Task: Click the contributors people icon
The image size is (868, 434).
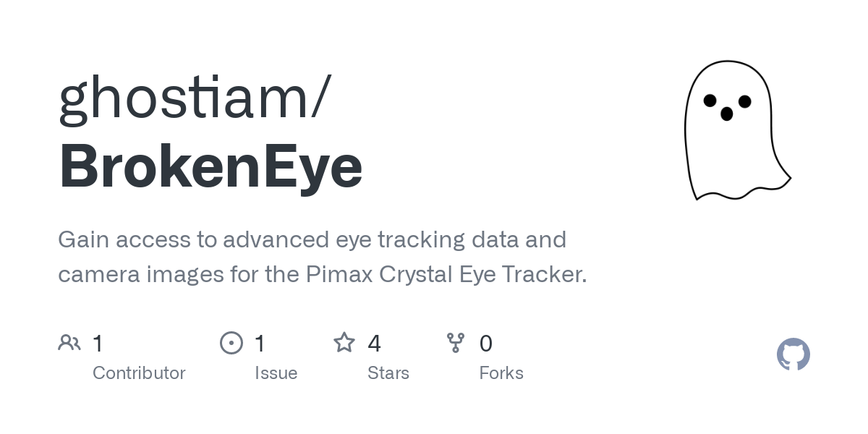Action: 69,343
